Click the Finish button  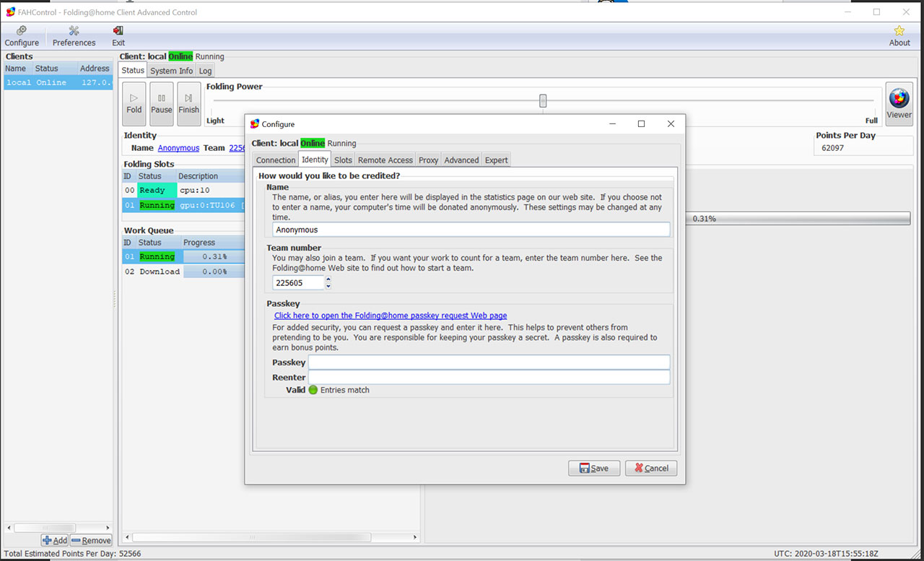coord(188,103)
